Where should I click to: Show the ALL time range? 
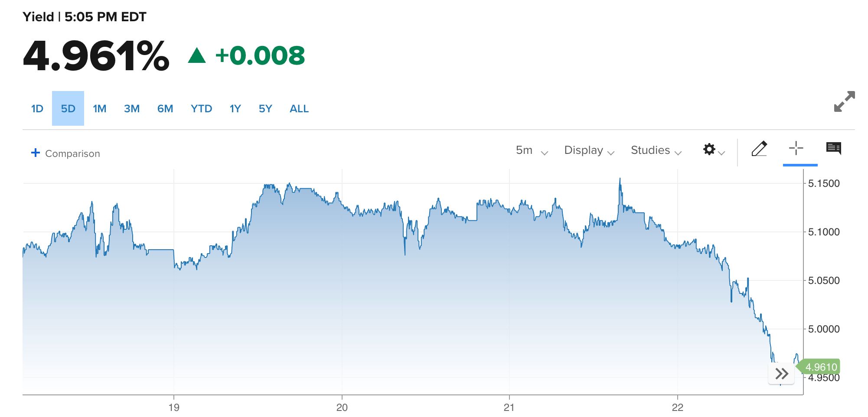[299, 109]
